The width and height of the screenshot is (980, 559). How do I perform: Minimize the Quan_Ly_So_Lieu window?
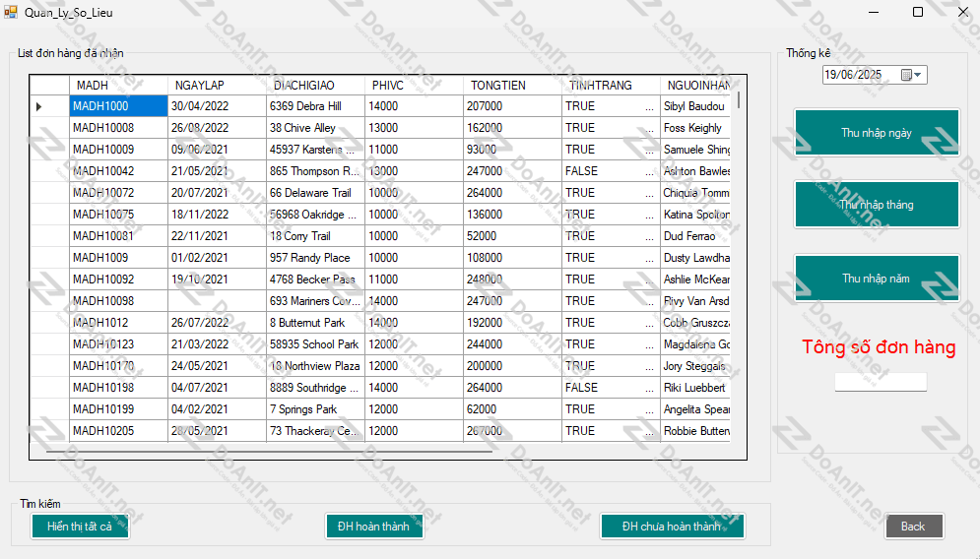click(x=874, y=12)
